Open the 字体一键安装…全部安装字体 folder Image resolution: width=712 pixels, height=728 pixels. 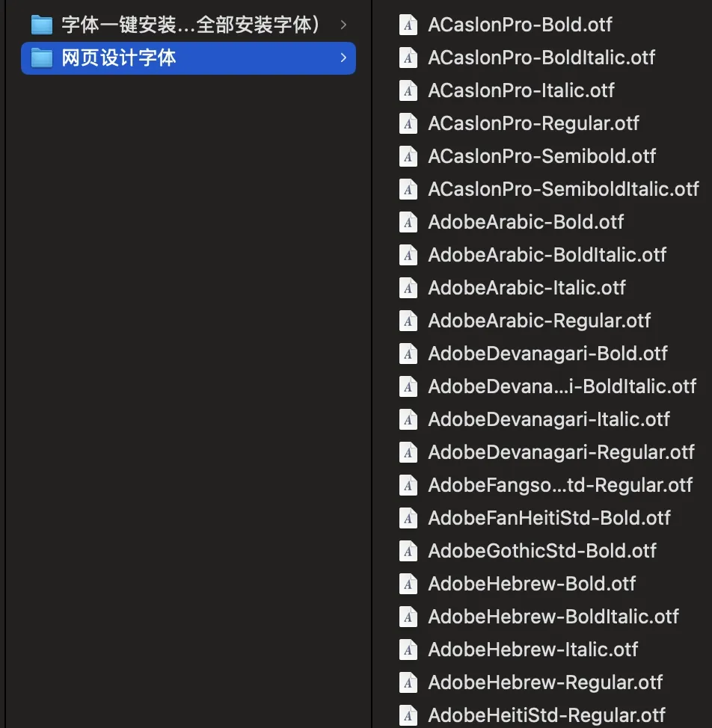191,25
